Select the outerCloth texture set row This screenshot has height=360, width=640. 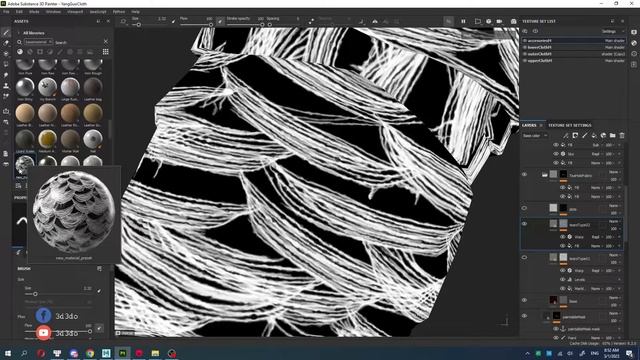(573, 54)
